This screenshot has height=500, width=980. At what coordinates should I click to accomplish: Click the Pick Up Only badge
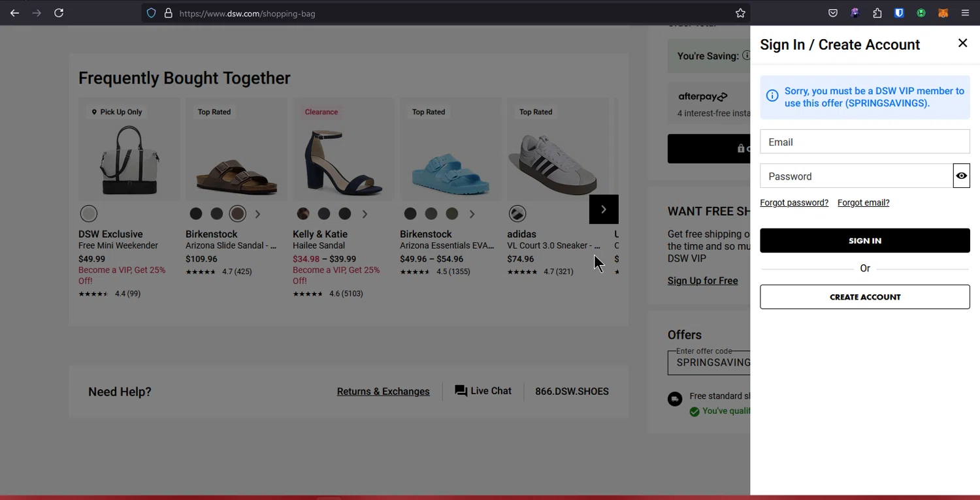[117, 112]
